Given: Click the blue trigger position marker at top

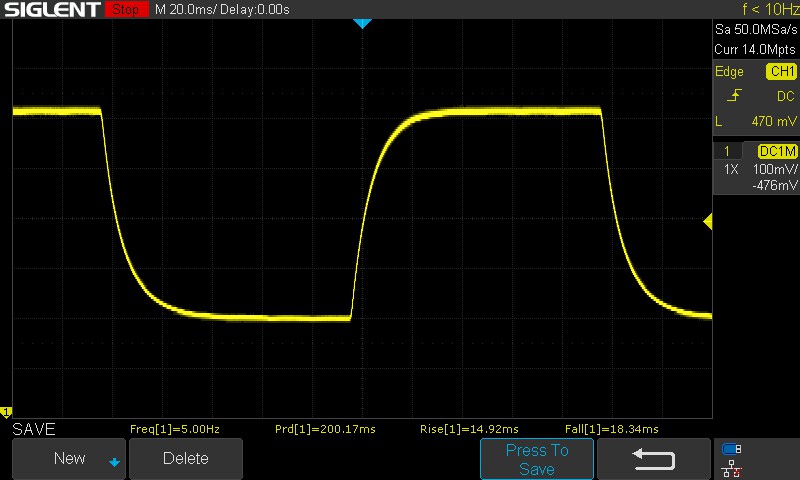Looking at the screenshot, I should tap(362, 23).
